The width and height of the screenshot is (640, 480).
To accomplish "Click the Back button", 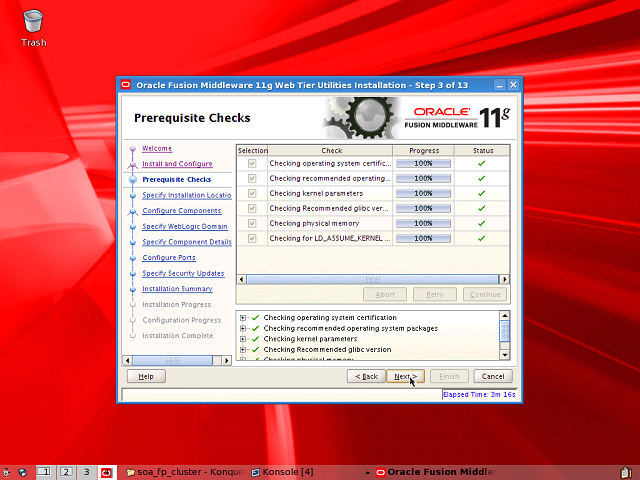I will (x=367, y=376).
